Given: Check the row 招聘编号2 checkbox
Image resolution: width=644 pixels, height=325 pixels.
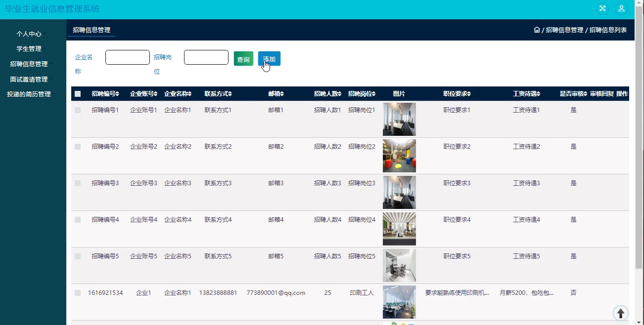Looking at the screenshot, I should point(78,147).
